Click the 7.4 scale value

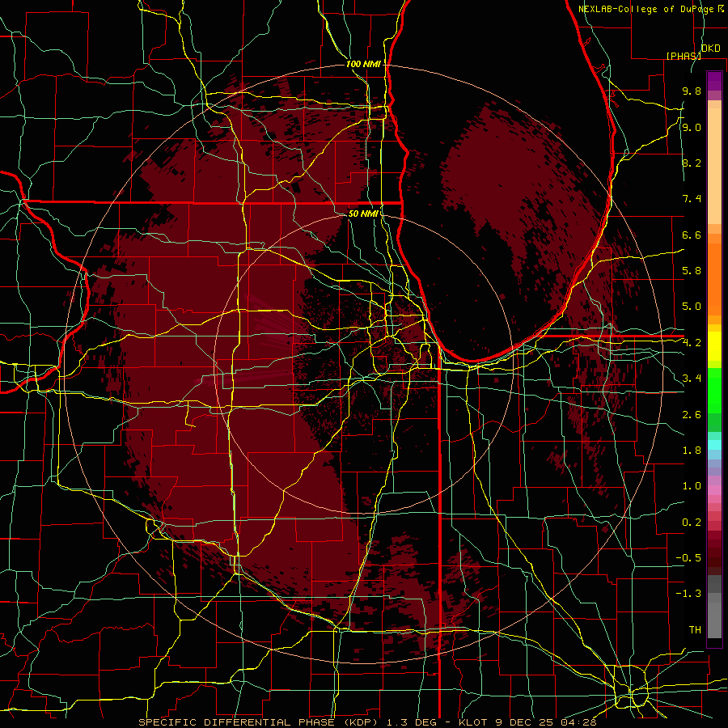click(x=692, y=199)
